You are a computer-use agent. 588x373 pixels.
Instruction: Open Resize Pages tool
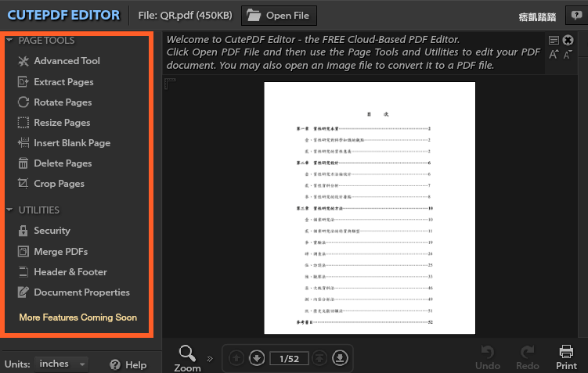coord(54,123)
